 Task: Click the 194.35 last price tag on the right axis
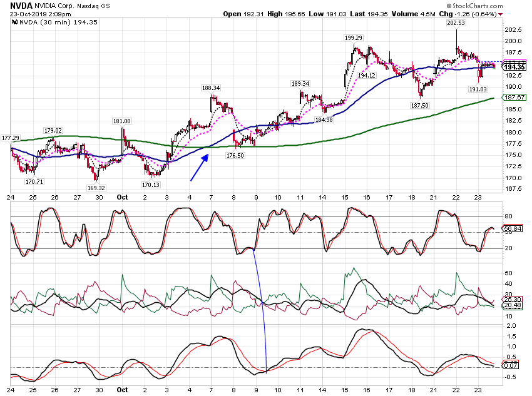click(514, 67)
